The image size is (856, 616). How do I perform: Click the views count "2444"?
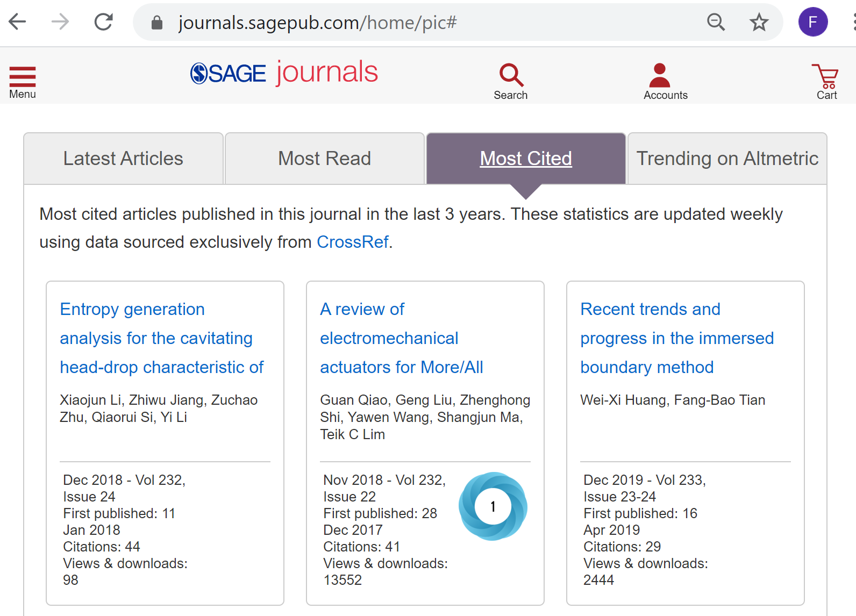(598, 580)
